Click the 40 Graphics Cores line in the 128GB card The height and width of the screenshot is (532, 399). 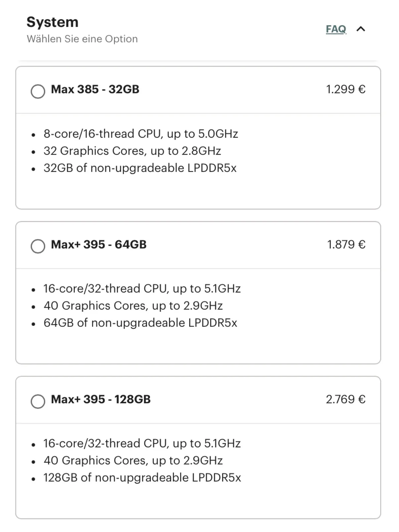(133, 461)
